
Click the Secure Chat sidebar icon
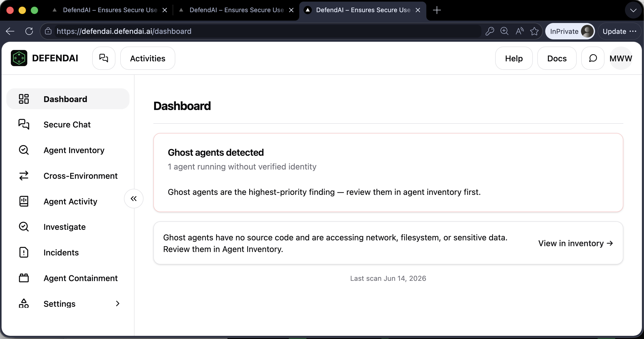(x=24, y=124)
